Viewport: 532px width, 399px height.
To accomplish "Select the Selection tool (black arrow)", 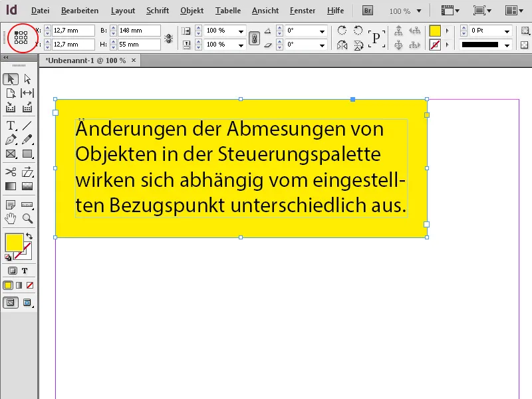I will point(11,79).
